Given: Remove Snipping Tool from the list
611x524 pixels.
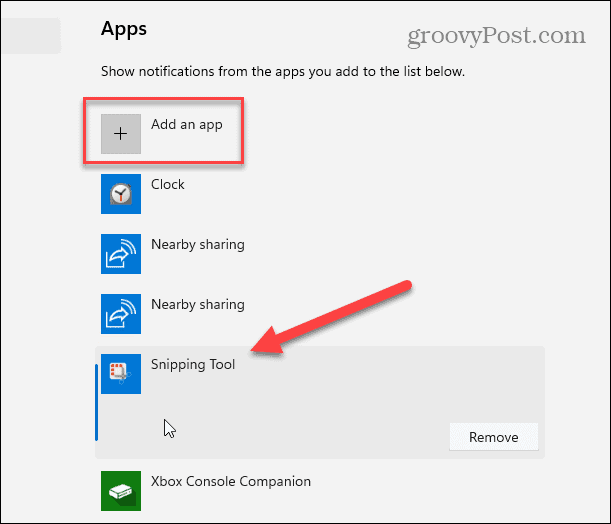Looking at the screenshot, I should (493, 437).
